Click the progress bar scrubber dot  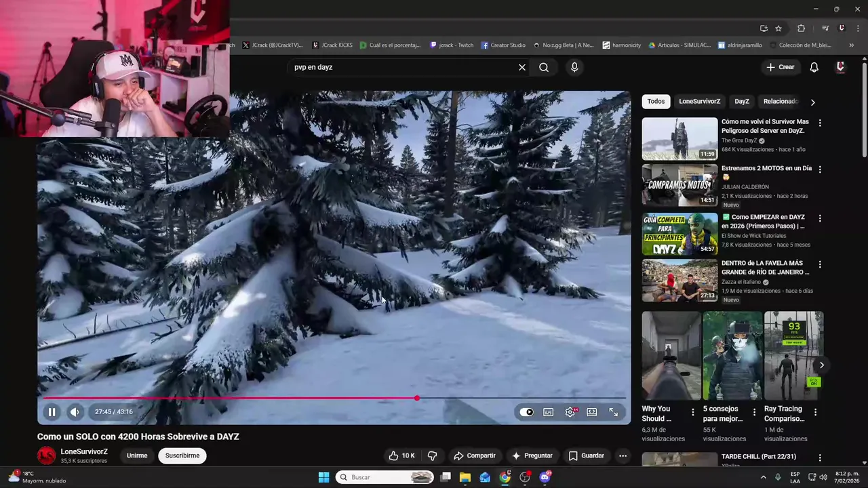tap(417, 399)
